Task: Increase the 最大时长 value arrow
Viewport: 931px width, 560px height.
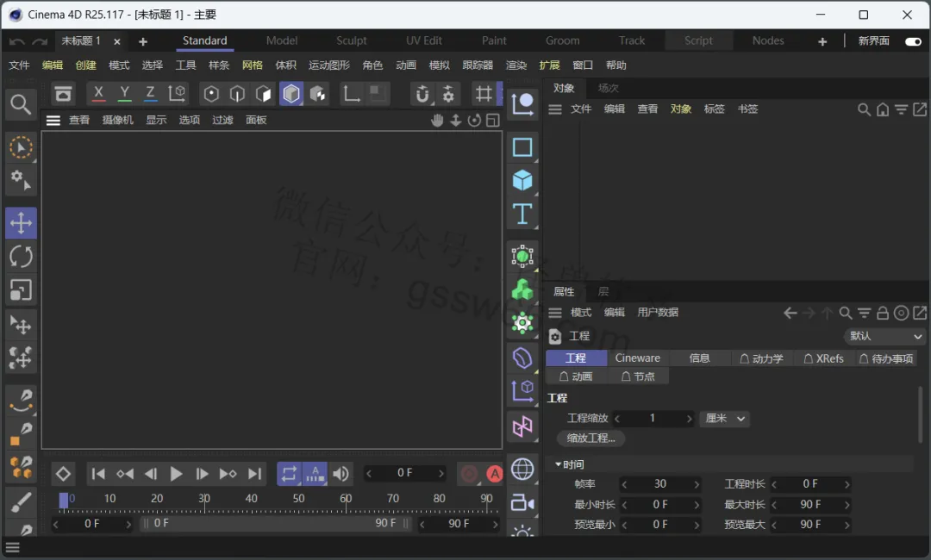Action: click(847, 505)
